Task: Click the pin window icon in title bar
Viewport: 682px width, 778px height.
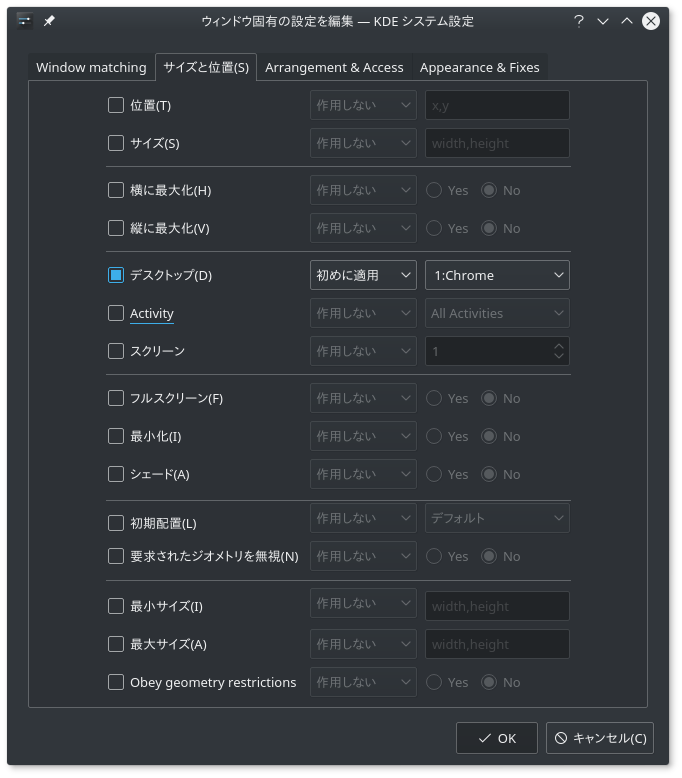Action: [49, 21]
